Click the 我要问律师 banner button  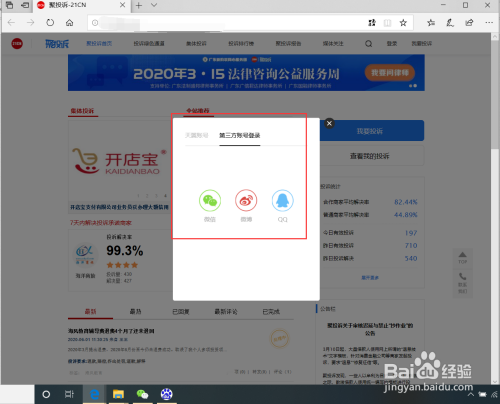[x=390, y=73]
